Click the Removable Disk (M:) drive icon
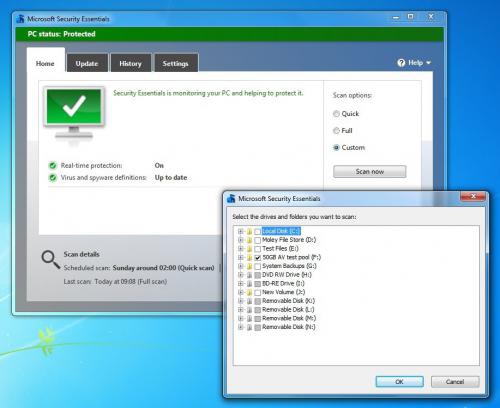This screenshot has width=500, height=408. coord(249,319)
